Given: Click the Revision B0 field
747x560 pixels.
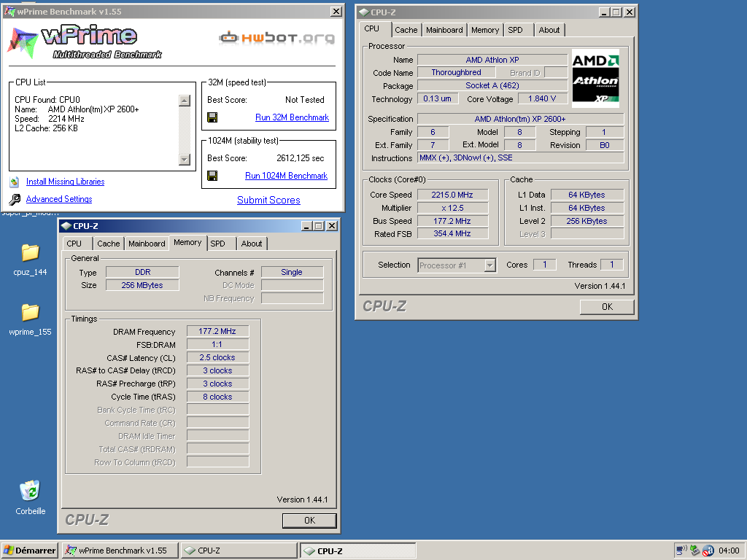Looking at the screenshot, I should (605, 145).
